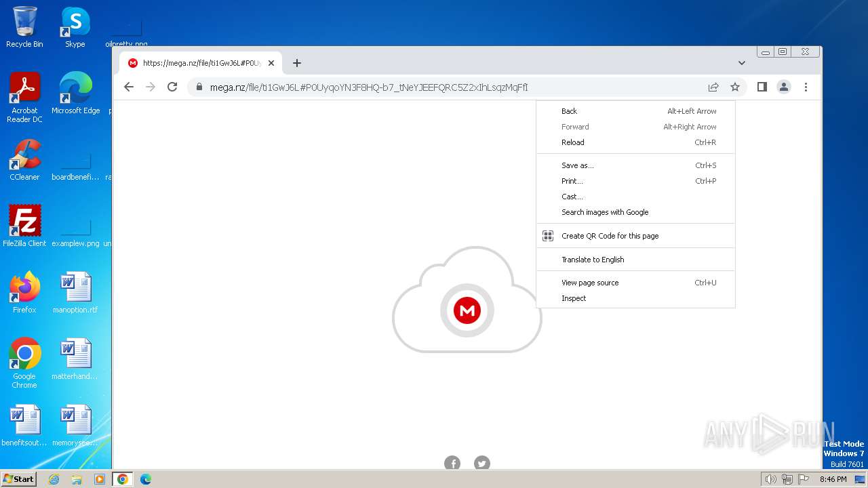The image size is (868, 488).
Task: Open the volume speaker tray icon
Action: click(x=770, y=479)
